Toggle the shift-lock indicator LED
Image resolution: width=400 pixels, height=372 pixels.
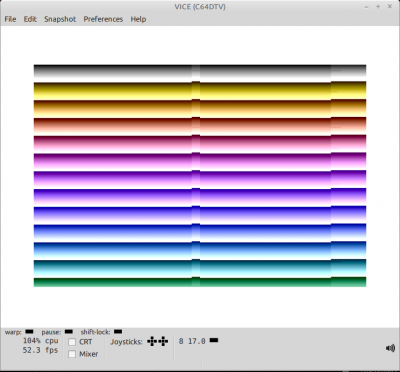(118, 332)
